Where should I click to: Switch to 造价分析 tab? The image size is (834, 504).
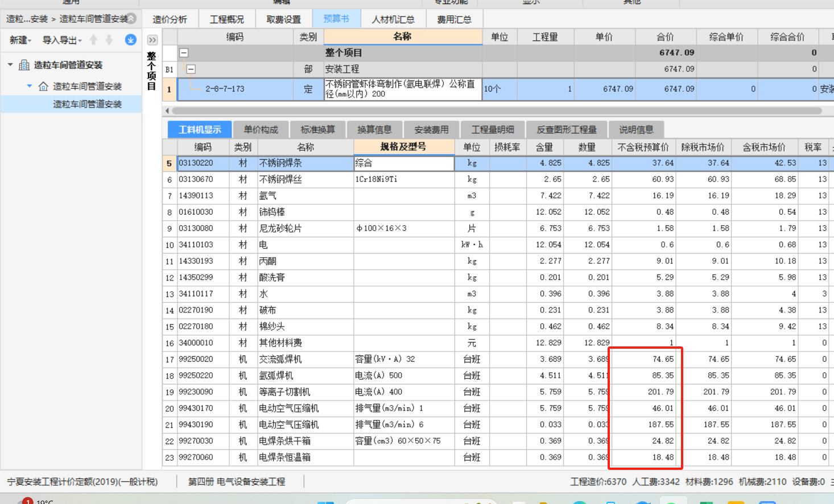tap(170, 19)
